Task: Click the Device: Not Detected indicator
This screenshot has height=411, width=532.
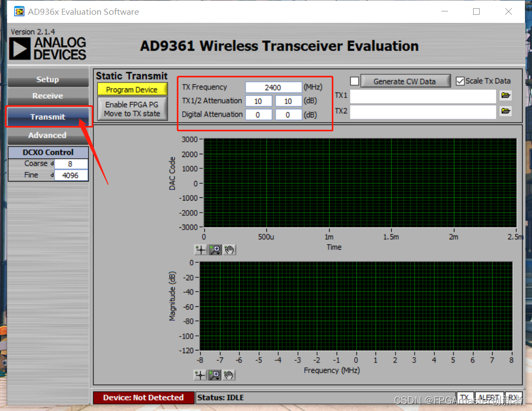Action: point(144,397)
